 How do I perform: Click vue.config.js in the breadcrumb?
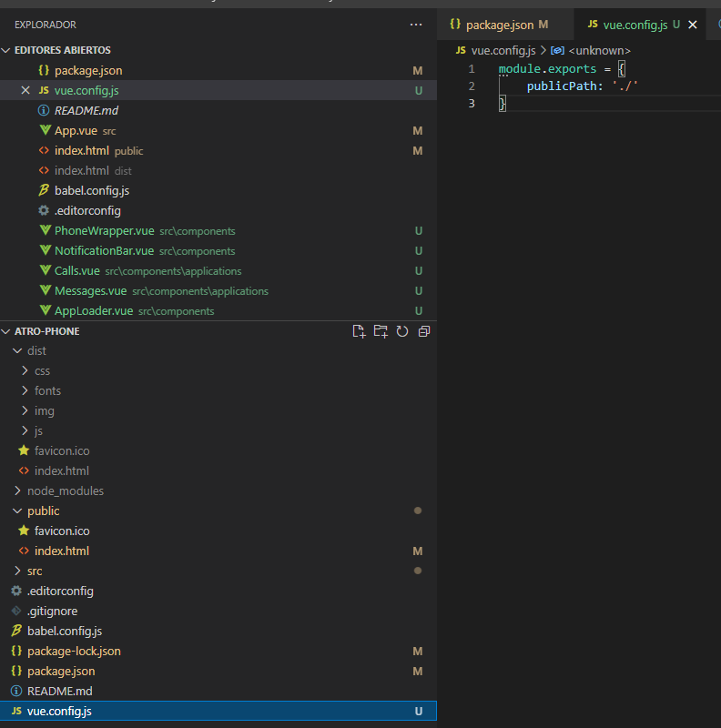pyautogui.click(x=503, y=51)
